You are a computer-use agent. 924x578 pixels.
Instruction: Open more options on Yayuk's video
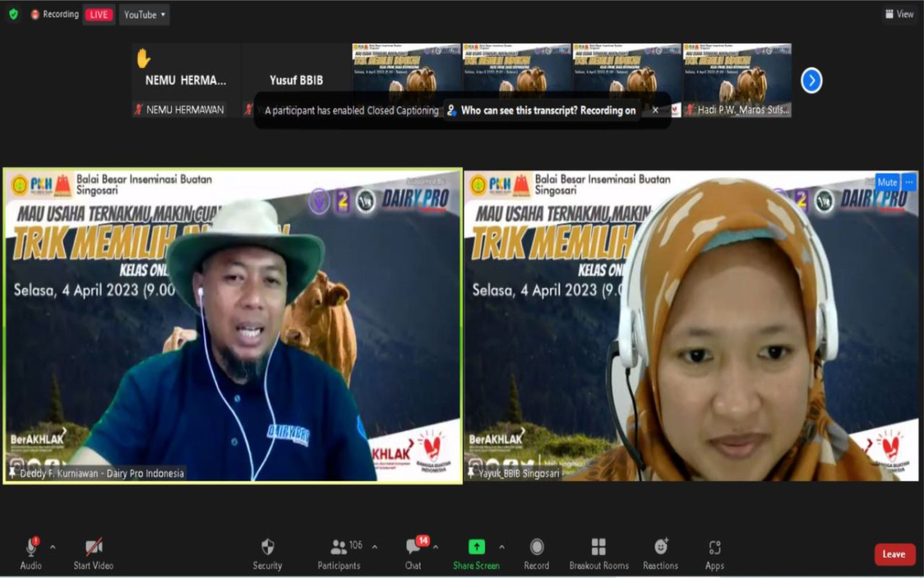pos(909,182)
